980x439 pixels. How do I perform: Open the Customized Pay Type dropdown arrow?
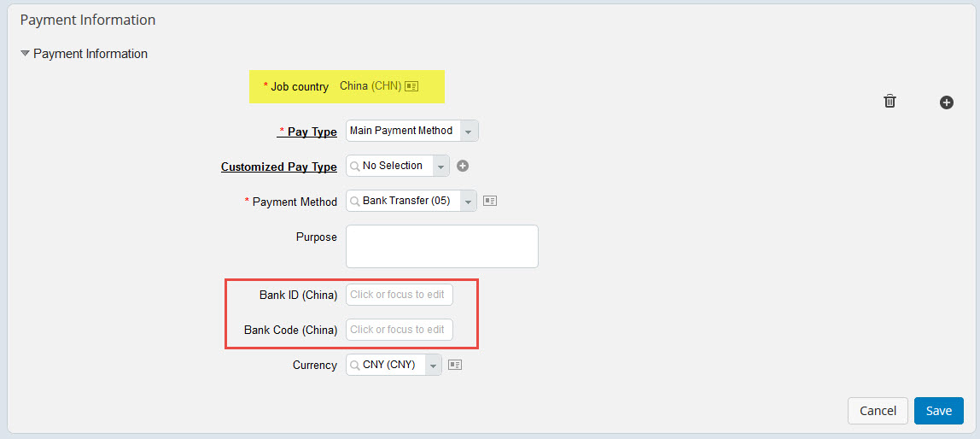(440, 167)
